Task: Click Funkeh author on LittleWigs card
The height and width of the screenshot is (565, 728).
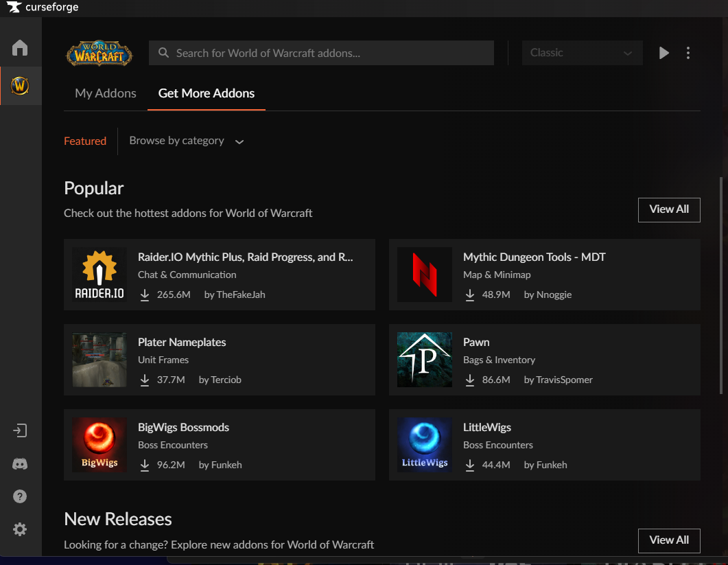Action: (x=552, y=465)
